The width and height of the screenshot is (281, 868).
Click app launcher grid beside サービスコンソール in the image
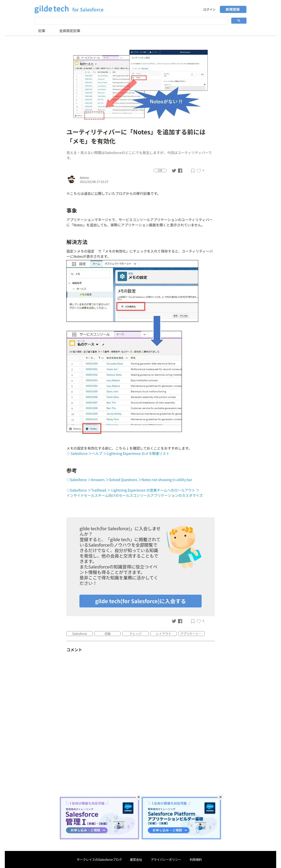pyautogui.click(x=74, y=335)
